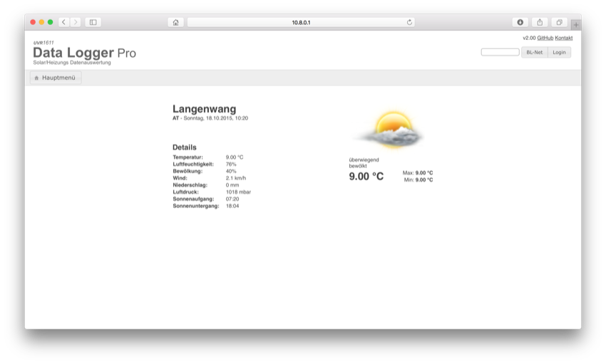Click the Temperatur label
This screenshot has width=606, height=364.
click(x=188, y=157)
